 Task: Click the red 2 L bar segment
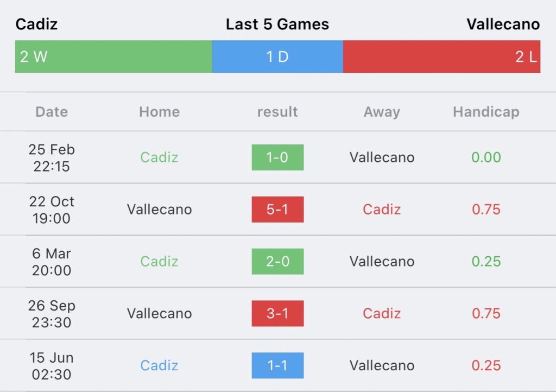[x=442, y=56]
